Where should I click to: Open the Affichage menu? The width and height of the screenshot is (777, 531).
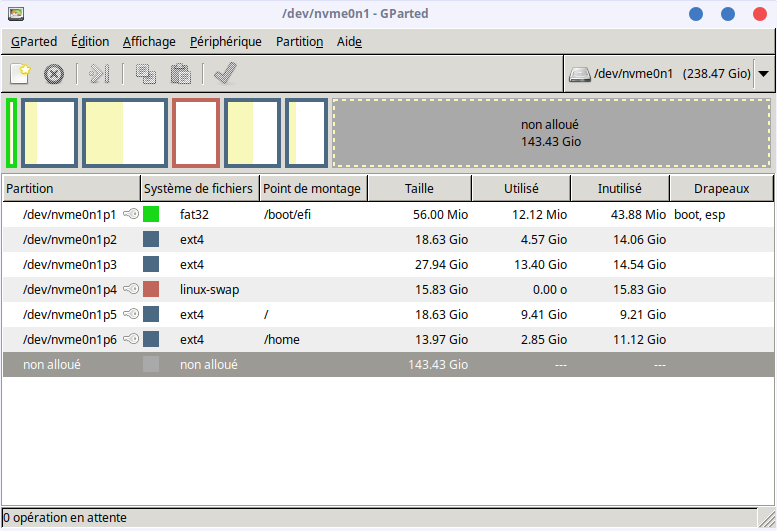click(x=149, y=41)
